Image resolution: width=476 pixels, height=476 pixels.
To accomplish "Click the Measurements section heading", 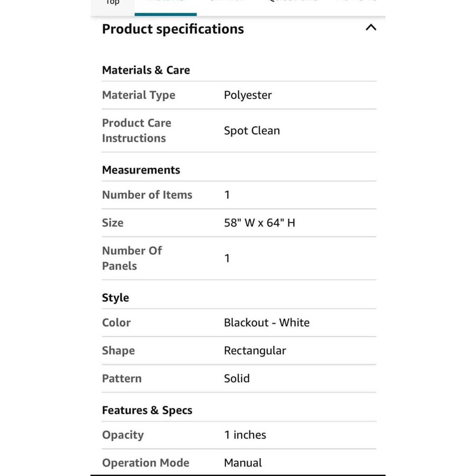I will [141, 170].
